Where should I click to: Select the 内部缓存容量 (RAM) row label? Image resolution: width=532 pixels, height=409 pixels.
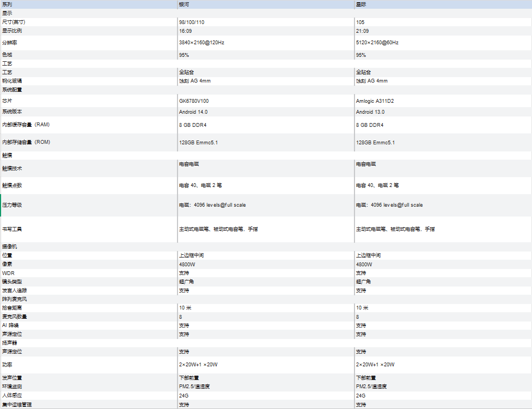88,125
